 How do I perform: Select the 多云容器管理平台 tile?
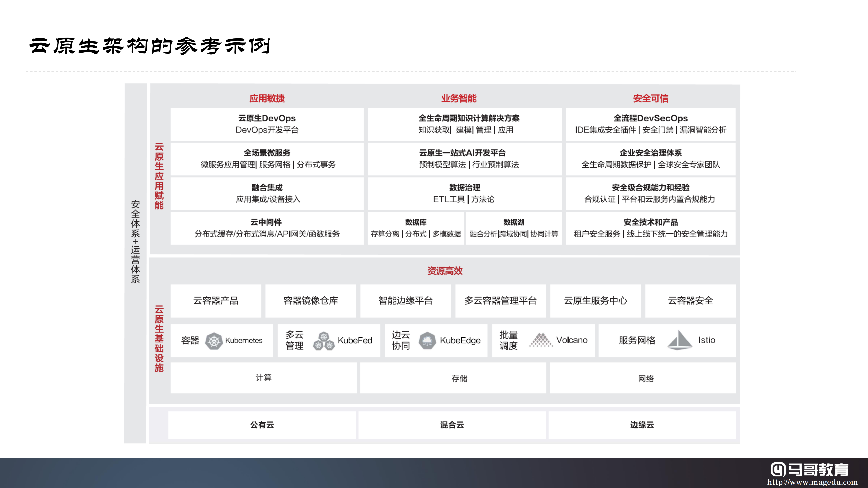[x=500, y=300]
